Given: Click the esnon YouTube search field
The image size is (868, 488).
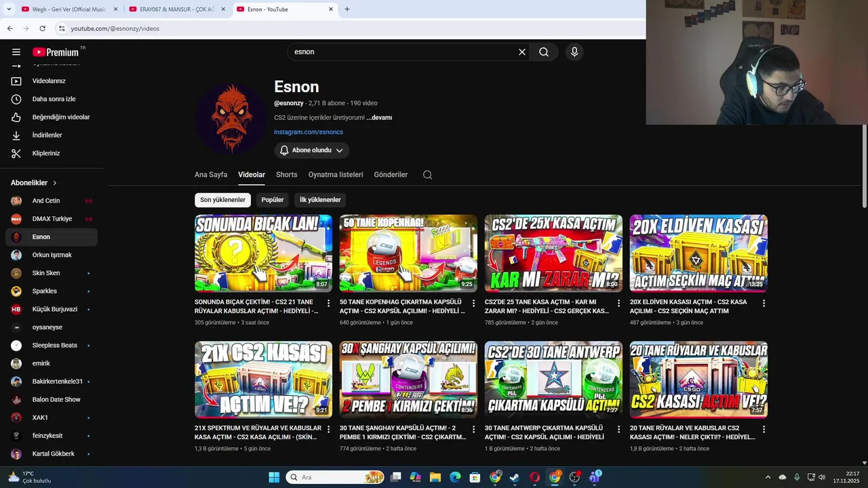Looking at the screenshot, I should tap(403, 52).
